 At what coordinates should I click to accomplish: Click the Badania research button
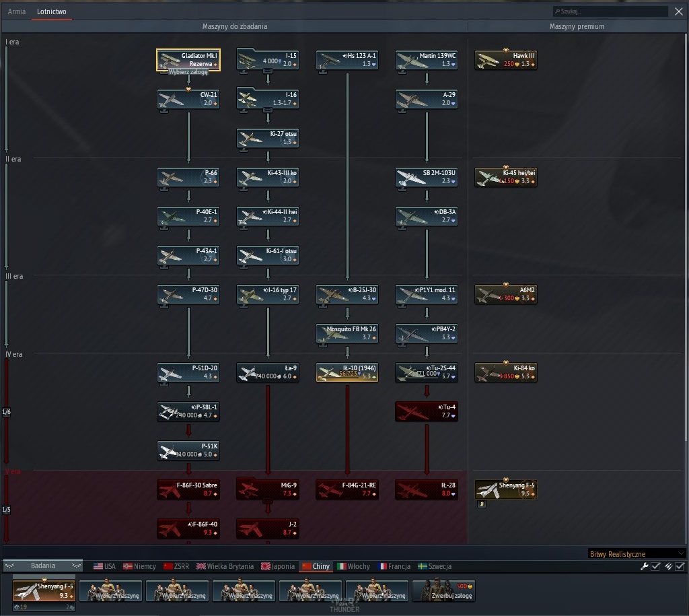[x=43, y=566]
